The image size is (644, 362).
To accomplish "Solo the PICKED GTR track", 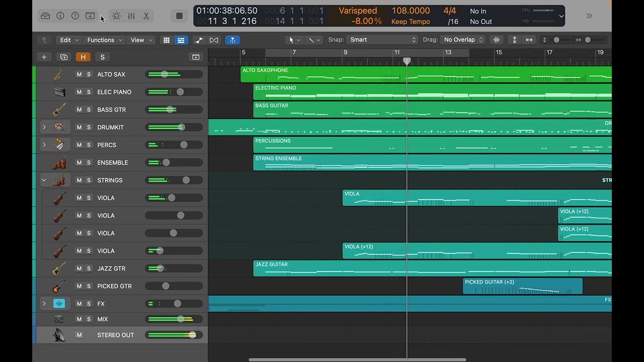I will [89, 286].
